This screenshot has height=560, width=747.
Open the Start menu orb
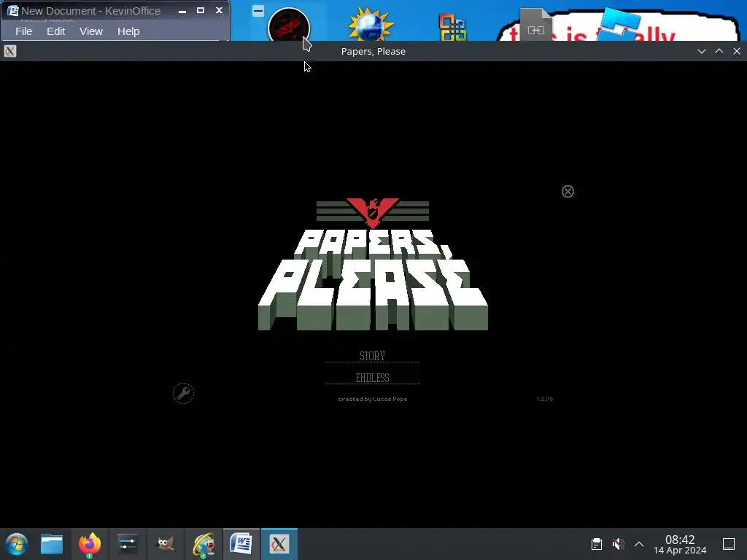tap(17, 544)
